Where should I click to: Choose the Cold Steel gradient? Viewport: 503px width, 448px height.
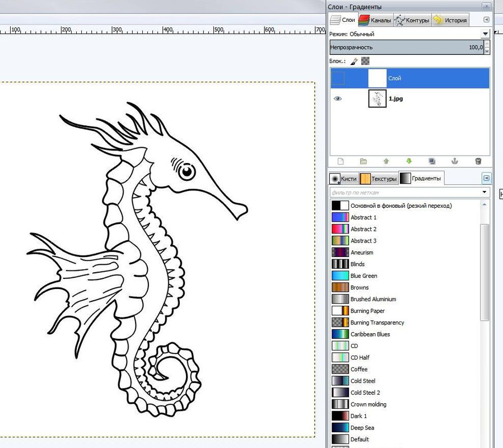(x=406, y=381)
